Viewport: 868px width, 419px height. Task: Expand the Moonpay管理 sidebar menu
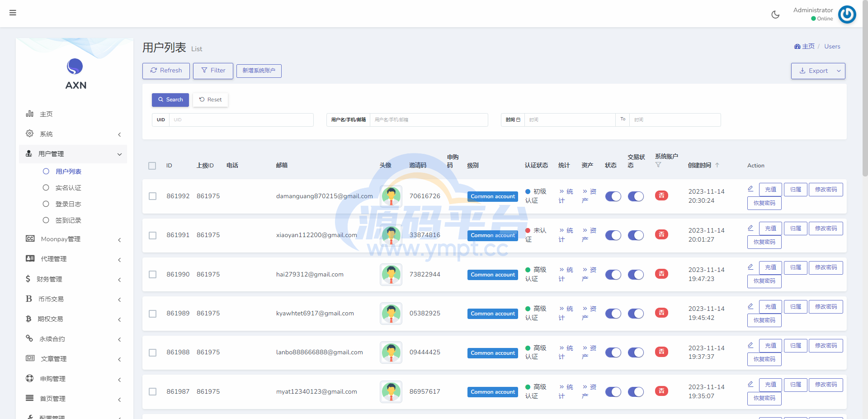tap(73, 239)
